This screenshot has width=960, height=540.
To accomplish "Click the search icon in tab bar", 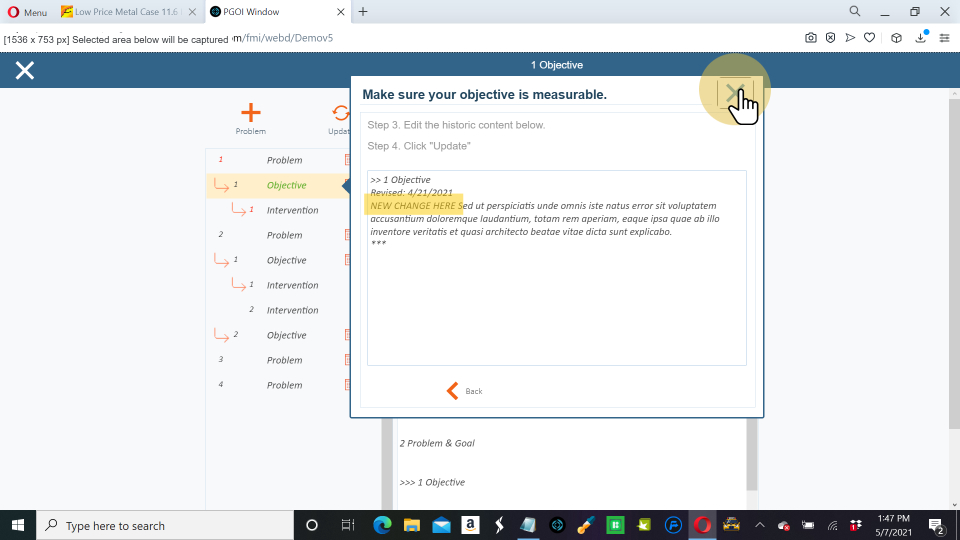I will point(855,12).
